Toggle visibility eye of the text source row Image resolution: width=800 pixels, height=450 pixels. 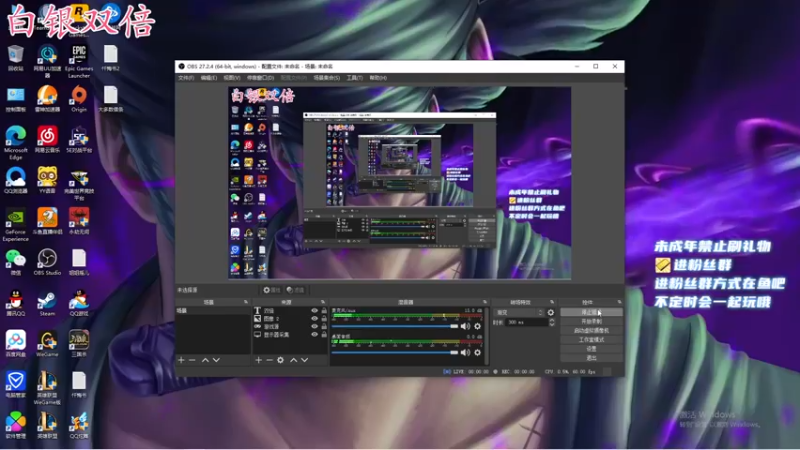pos(314,310)
